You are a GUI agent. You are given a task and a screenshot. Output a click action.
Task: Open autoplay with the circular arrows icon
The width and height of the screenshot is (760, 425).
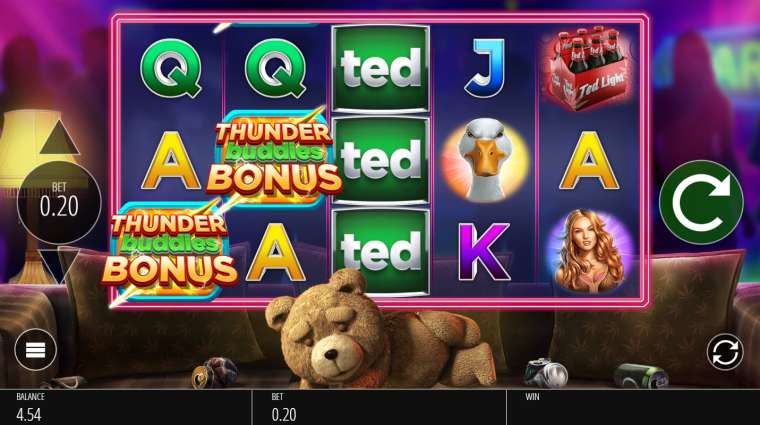[725, 352]
